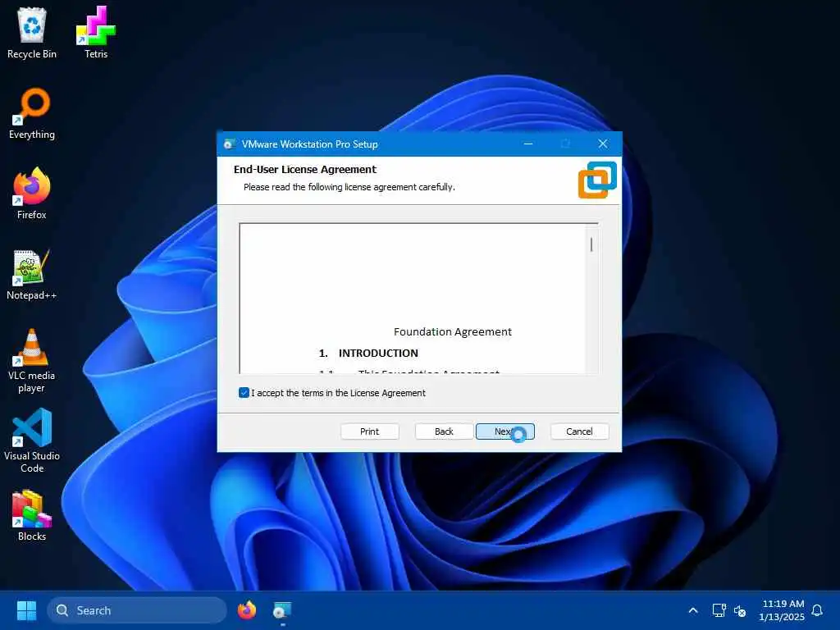The image size is (840, 630).
Task: Select the Notepad++ desktop icon
Action: coord(32,274)
